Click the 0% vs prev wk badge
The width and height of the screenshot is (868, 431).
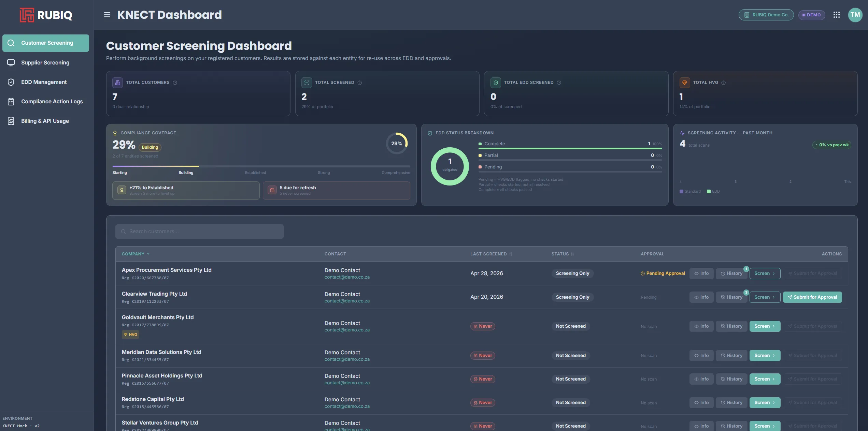(x=831, y=145)
